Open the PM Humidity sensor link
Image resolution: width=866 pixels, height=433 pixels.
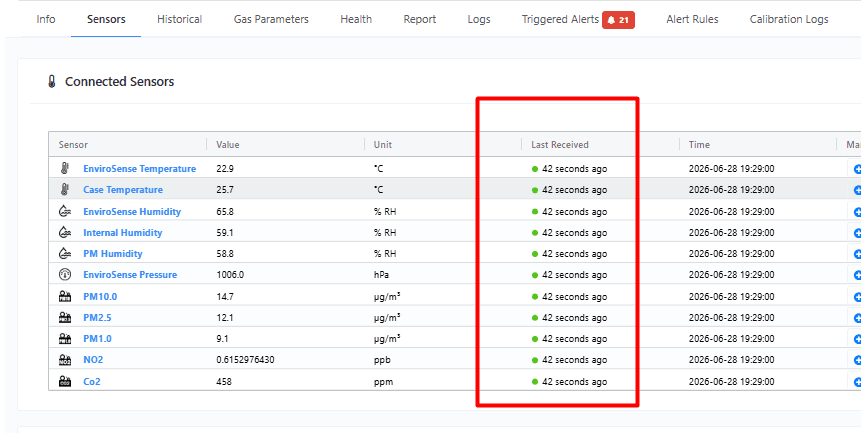(113, 254)
